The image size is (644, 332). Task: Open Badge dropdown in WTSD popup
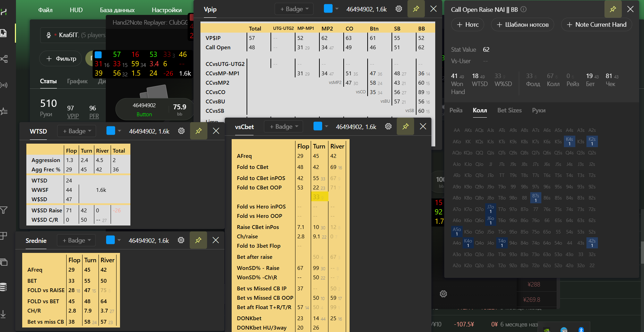[x=77, y=131]
